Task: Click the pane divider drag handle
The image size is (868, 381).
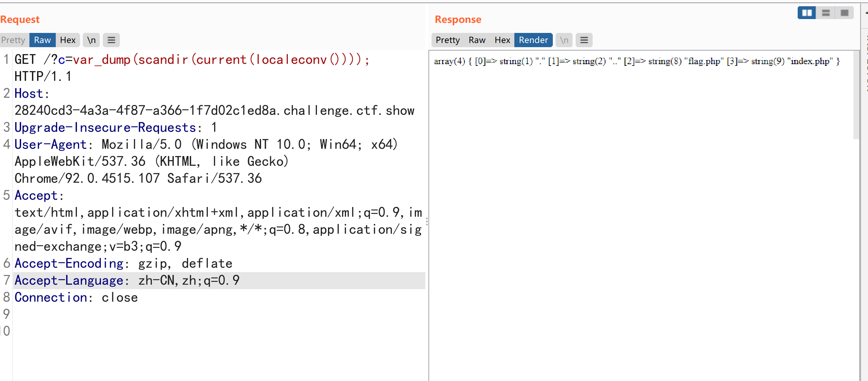Action: pyautogui.click(x=427, y=221)
